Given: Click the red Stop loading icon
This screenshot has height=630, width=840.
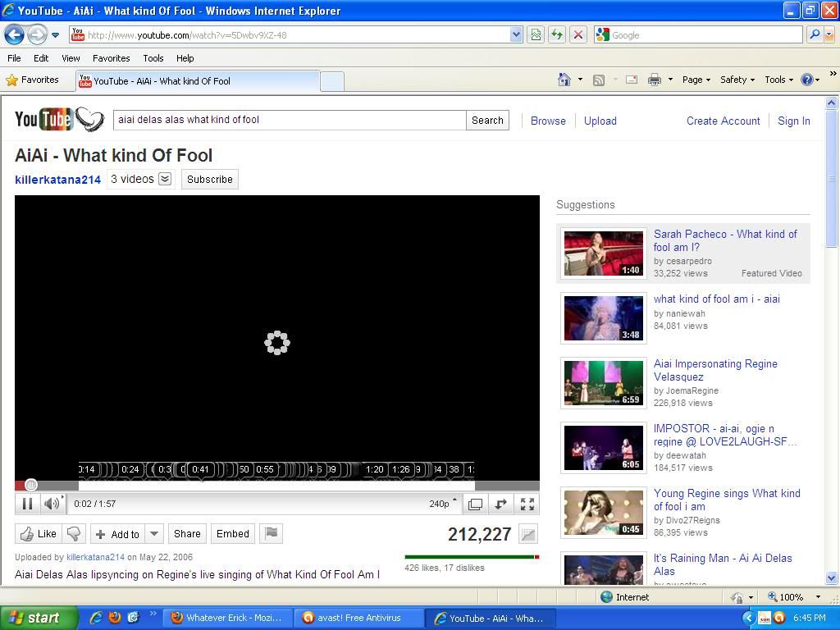Looking at the screenshot, I should click(578, 35).
